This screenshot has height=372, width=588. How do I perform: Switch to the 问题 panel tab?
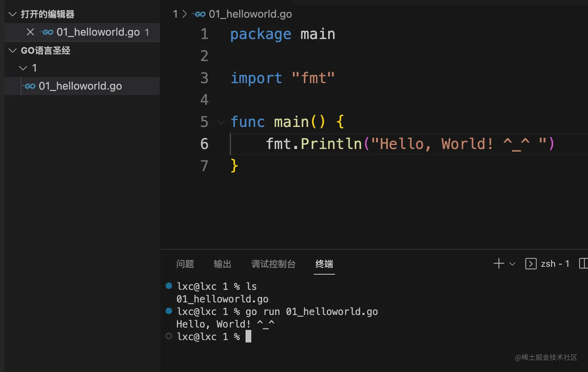(x=185, y=264)
